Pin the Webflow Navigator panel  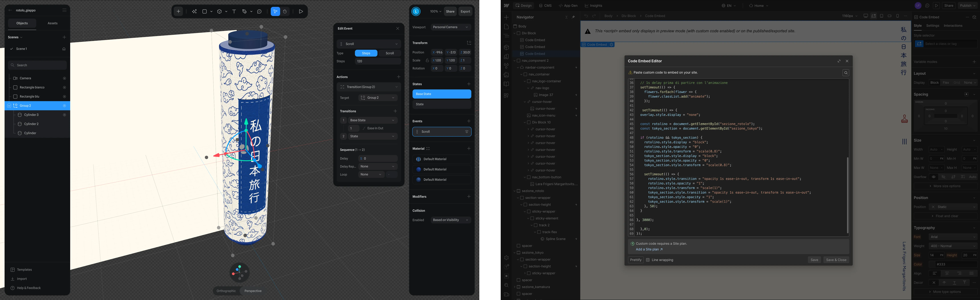573,17
